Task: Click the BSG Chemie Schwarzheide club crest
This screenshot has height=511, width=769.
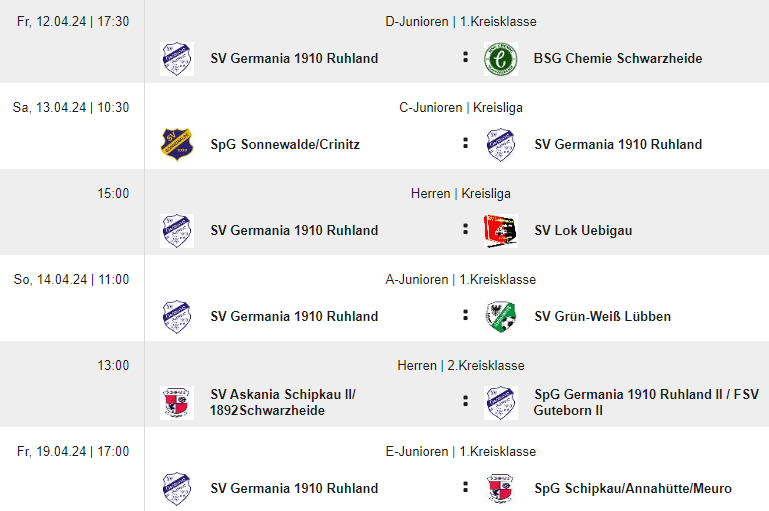Action: (x=500, y=59)
